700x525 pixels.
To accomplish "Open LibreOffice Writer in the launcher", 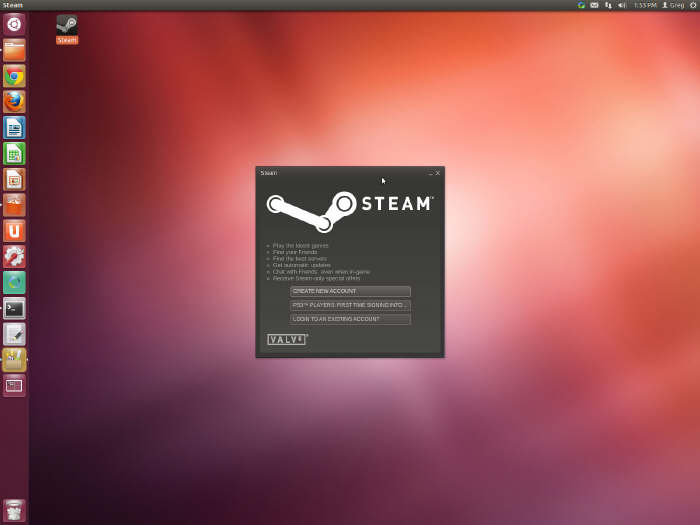I will pos(14,128).
